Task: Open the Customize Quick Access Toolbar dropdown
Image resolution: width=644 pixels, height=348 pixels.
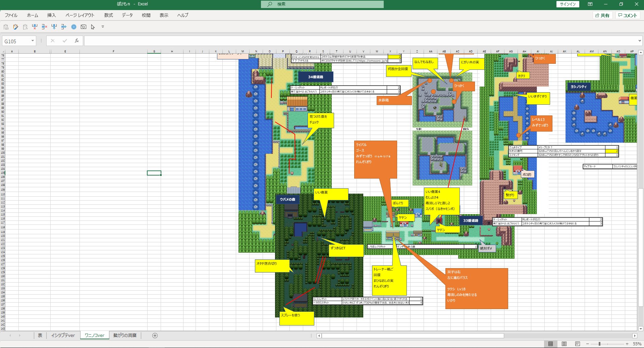Action: click(103, 27)
